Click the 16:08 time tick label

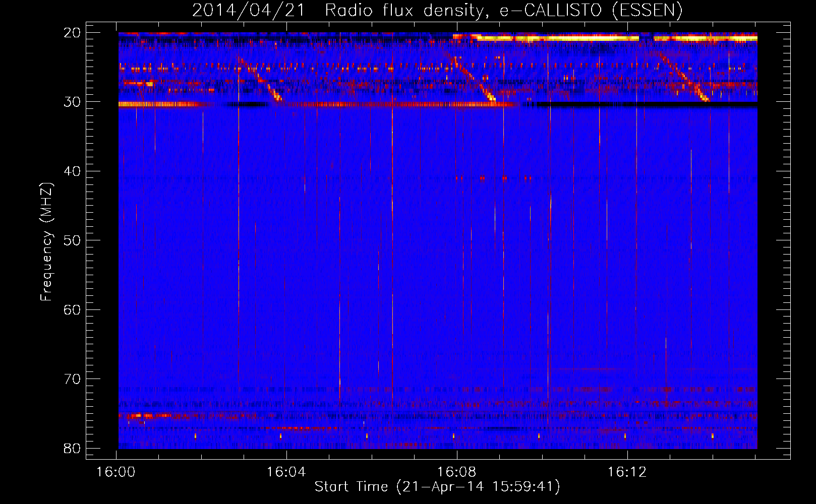[457, 472]
